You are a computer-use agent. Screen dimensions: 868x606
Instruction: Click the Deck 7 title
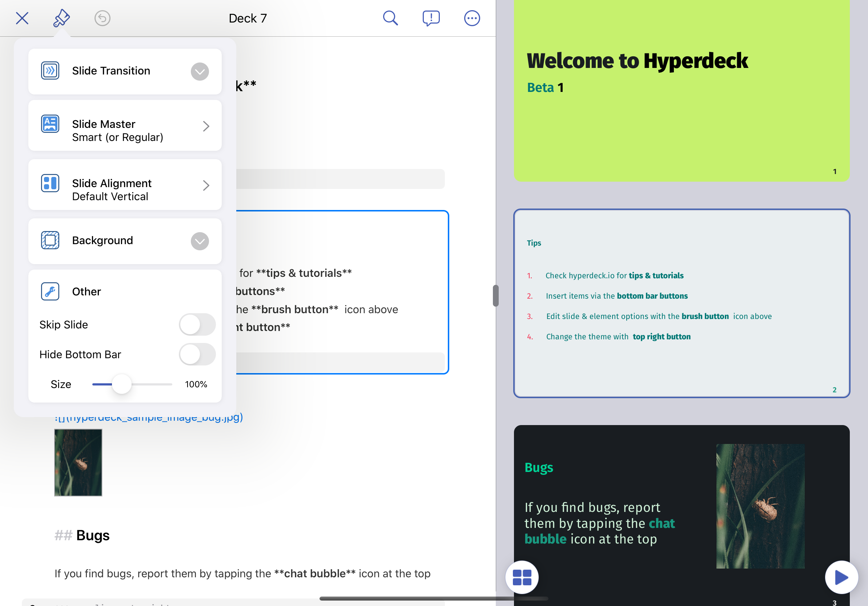pyautogui.click(x=248, y=18)
